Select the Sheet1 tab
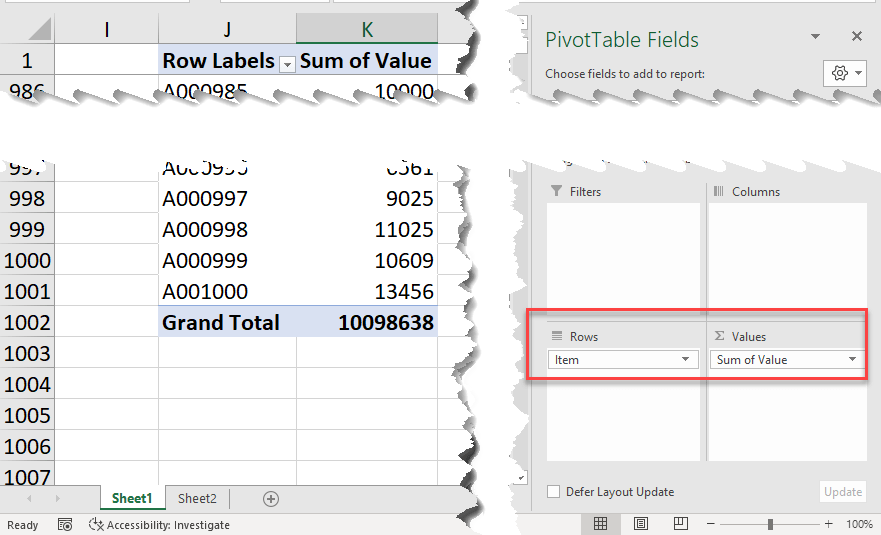 [x=132, y=499]
